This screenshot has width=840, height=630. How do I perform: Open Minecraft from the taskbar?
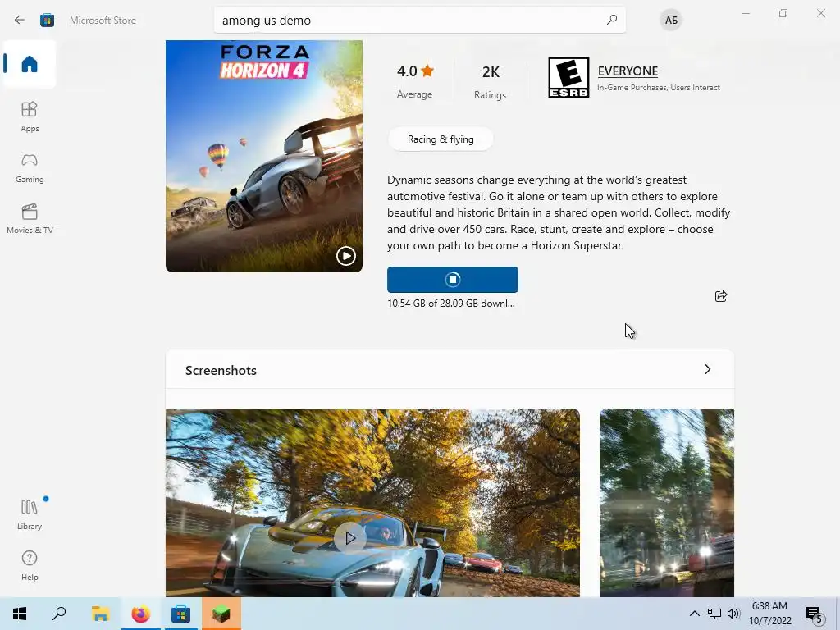[221, 614]
